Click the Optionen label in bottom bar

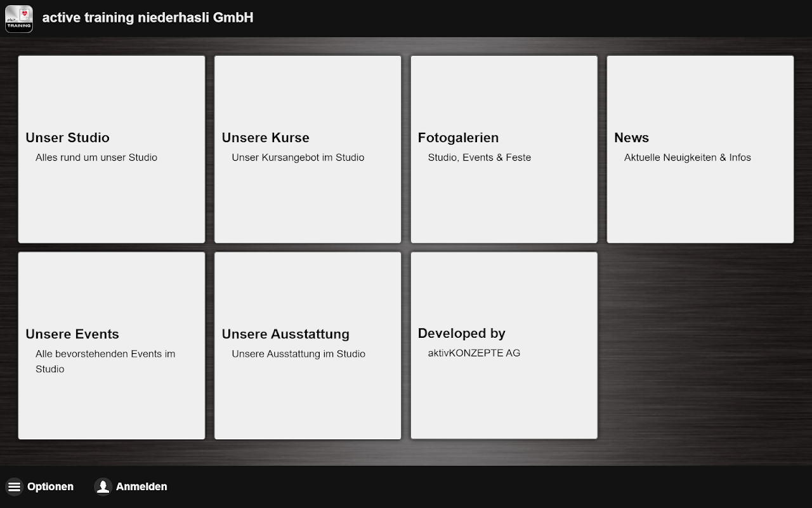pos(50,486)
